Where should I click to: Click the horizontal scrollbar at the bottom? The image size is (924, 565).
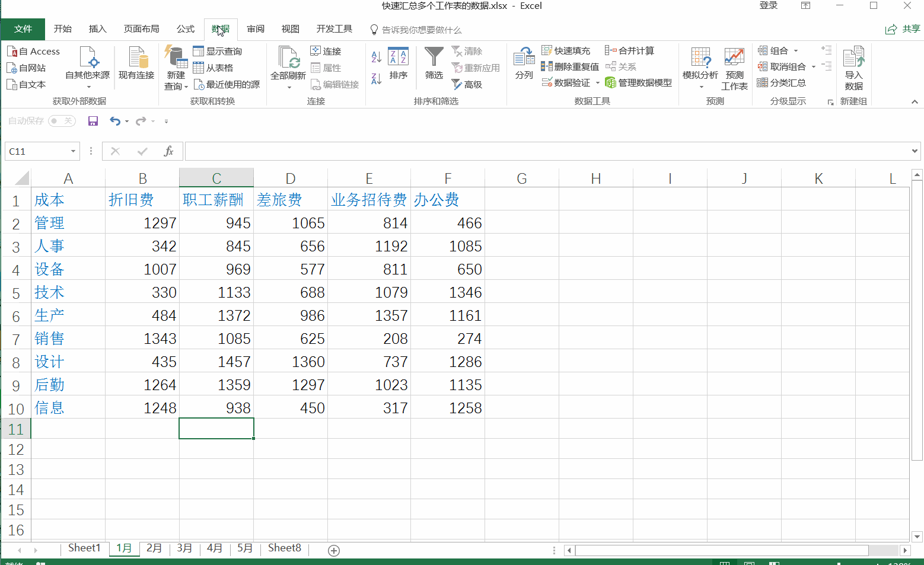click(722, 551)
